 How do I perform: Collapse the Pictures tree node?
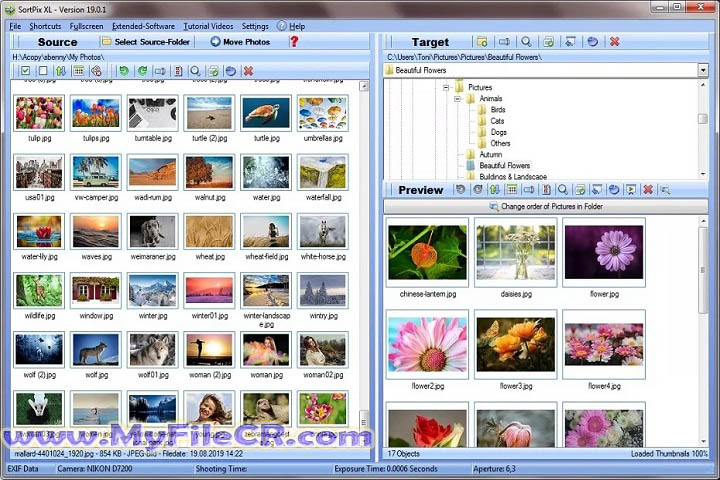[446, 87]
